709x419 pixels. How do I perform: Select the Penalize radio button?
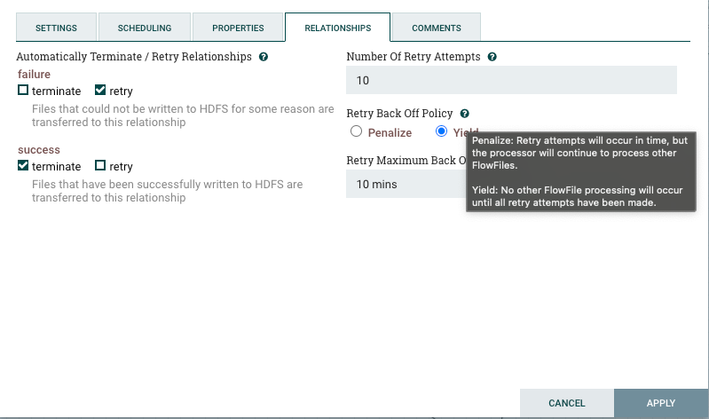coord(356,131)
